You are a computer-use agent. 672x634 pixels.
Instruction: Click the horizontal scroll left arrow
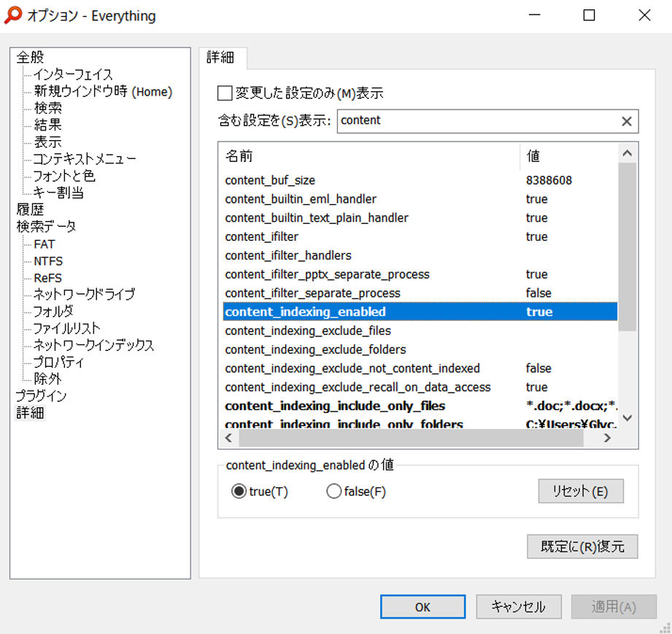pos(228,438)
